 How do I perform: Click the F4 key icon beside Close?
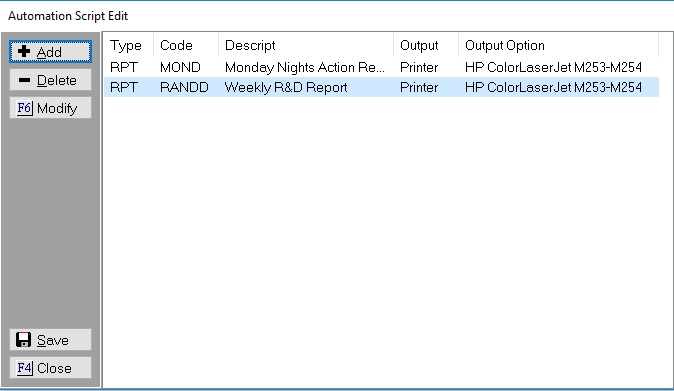pos(25,368)
